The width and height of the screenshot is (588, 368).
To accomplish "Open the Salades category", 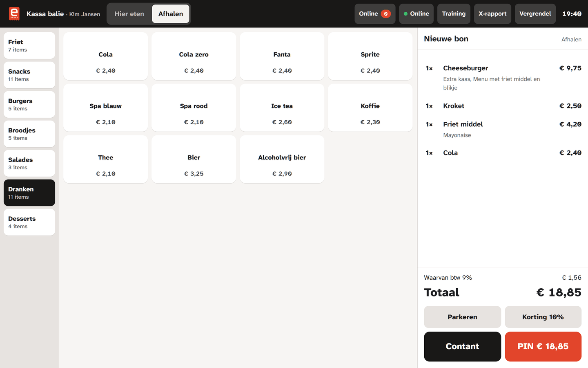I will tap(29, 163).
